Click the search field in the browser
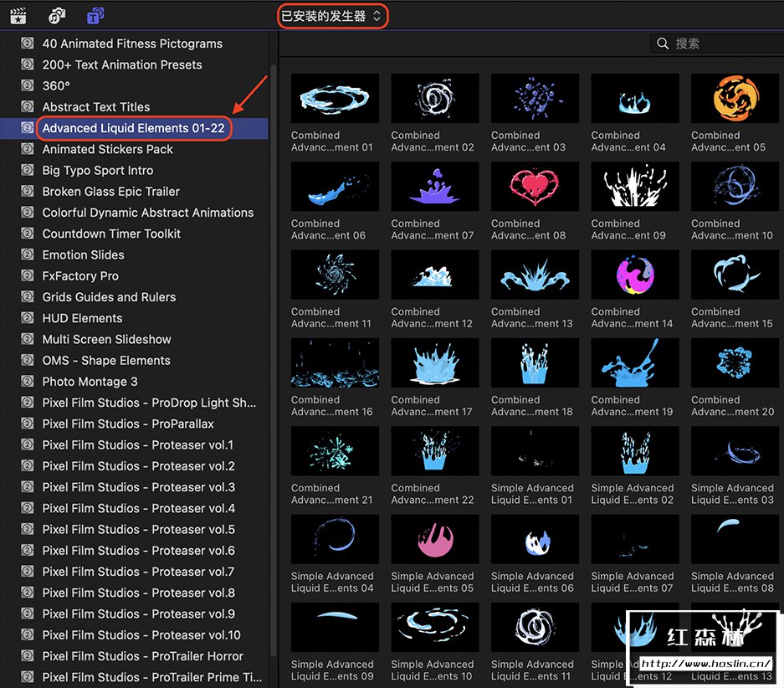 coord(718,44)
